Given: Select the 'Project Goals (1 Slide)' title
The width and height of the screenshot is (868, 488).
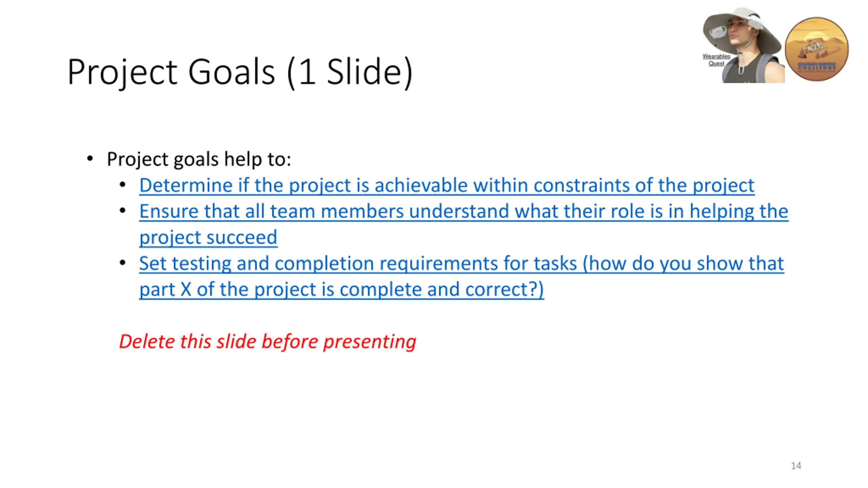Looking at the screenshot, I should [x=240, y=72].
